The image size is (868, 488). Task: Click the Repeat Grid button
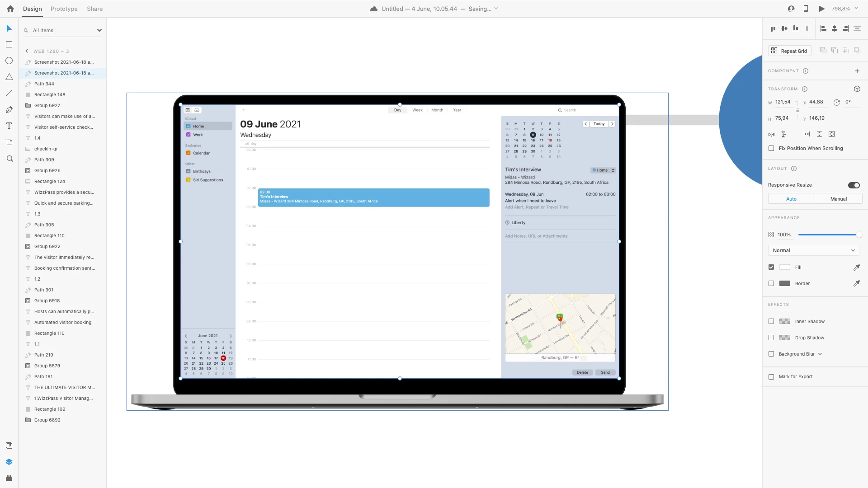tap(789, 51)
